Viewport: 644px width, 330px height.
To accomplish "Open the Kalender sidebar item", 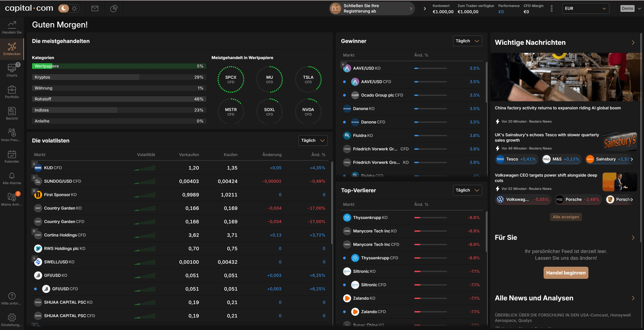I will click(x=12, y=156).
